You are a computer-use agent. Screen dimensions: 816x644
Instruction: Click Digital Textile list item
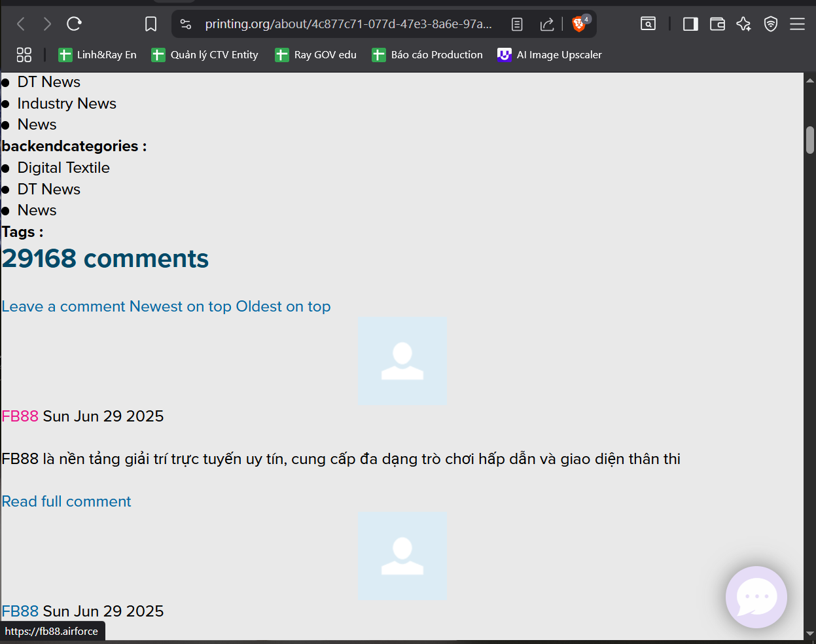63,168
